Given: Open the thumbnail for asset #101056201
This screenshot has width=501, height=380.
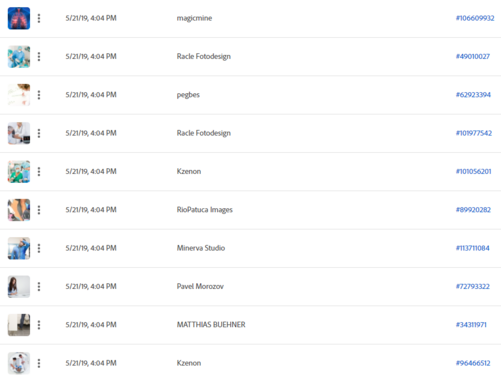Looking at the screenshot, I should pyautogui.click(x=19, y=172).
